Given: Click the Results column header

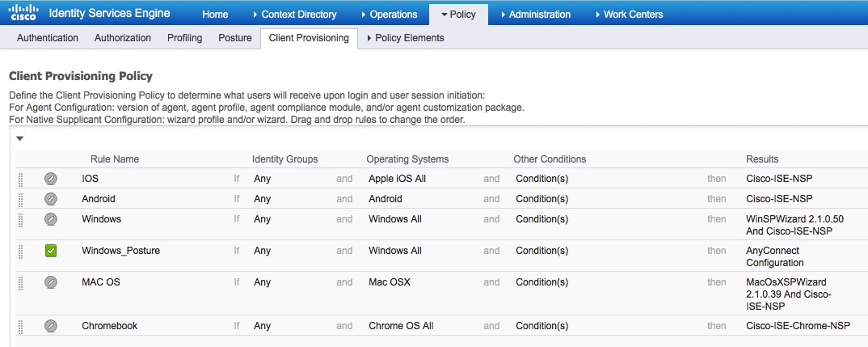Looking at the screenshot, I should pos(762,159).
